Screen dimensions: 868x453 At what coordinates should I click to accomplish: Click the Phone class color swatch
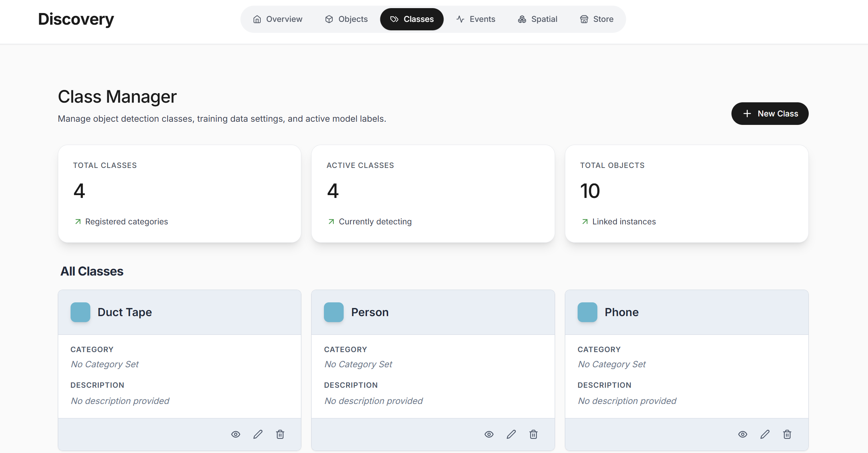(x=587, y=312)
